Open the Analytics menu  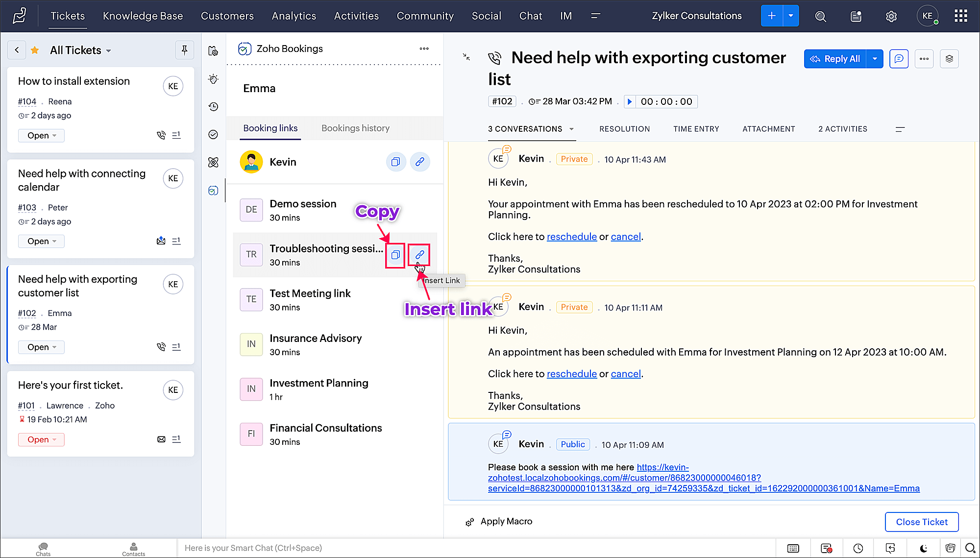coord(294,16)
